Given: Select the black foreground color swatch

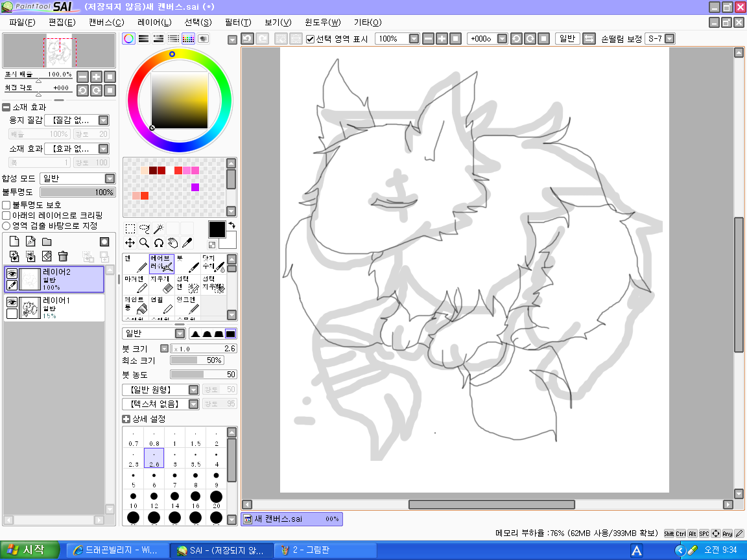Looking at the screenshot, I should pyautogui.click(x=217, y=229).
